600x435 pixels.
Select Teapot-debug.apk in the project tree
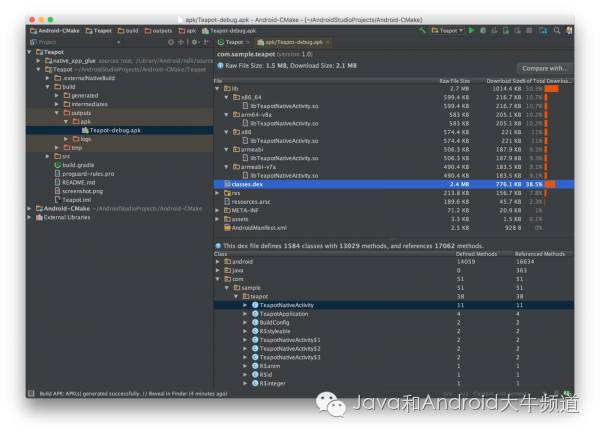[x=119, y=130]
